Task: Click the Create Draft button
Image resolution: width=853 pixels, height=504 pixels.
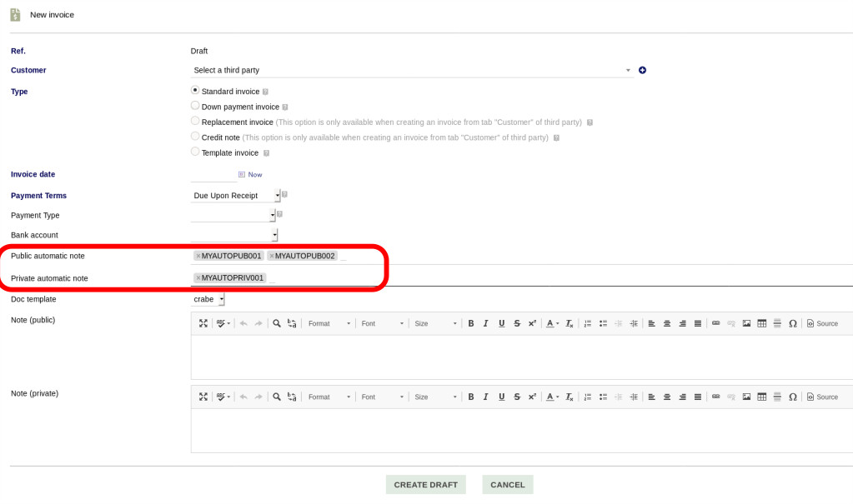Action: coord(426,485)
